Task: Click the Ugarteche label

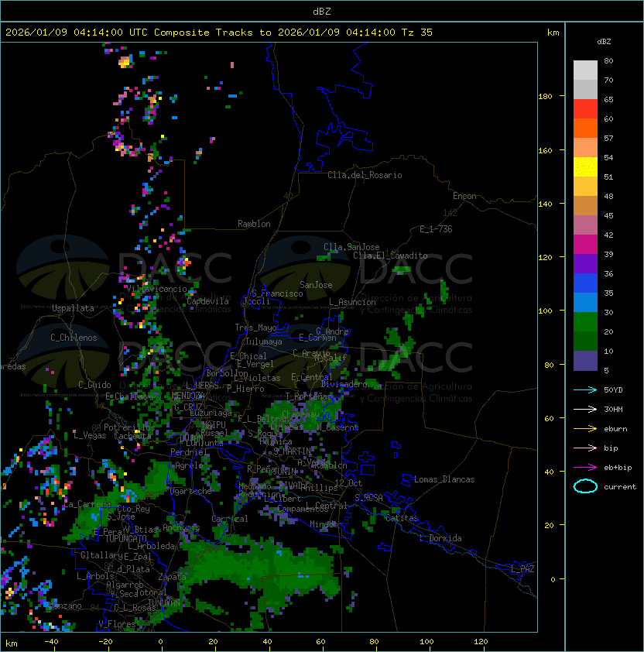Action: coord(191,491)
